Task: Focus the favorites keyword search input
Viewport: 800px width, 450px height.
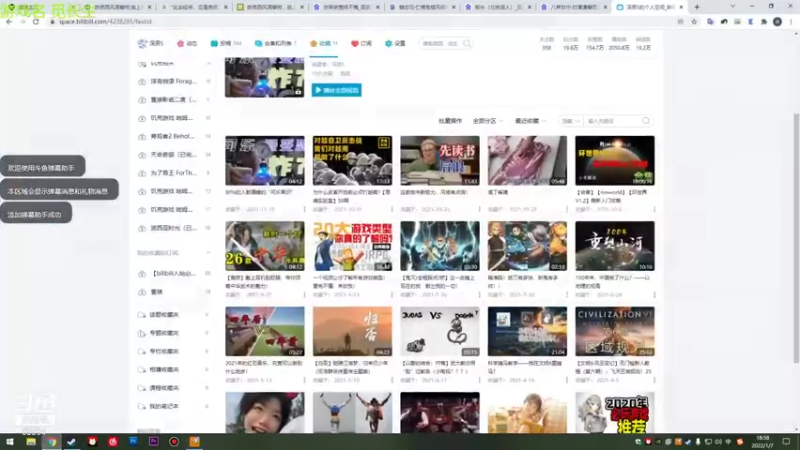Action: 613,121
